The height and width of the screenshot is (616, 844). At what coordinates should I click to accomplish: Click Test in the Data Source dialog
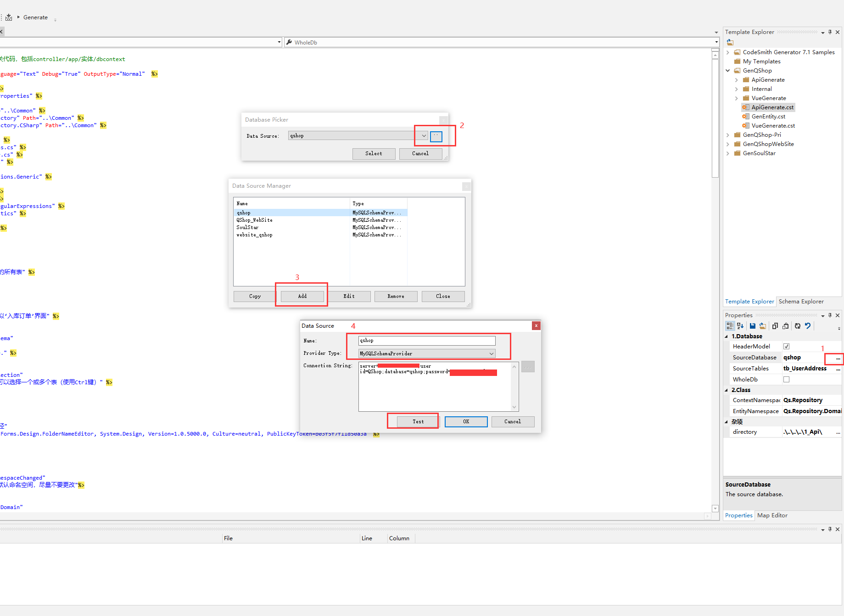click(418, 422)
